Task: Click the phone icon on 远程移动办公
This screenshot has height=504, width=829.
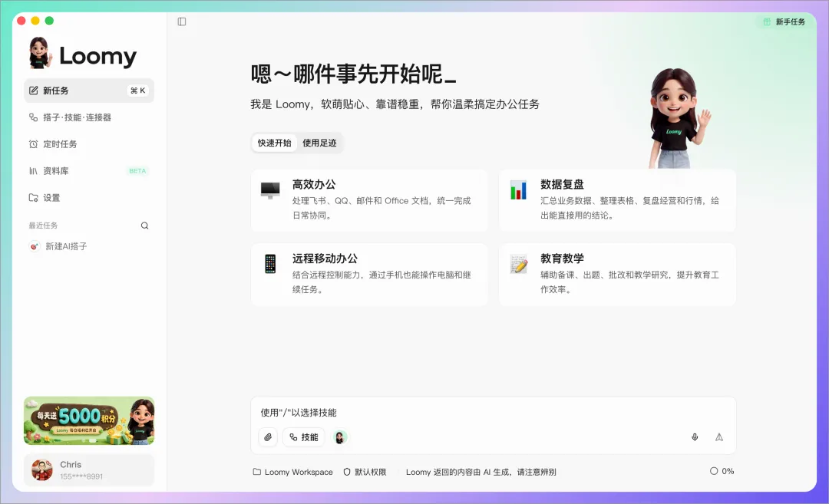Action: (x=270, y=264)
